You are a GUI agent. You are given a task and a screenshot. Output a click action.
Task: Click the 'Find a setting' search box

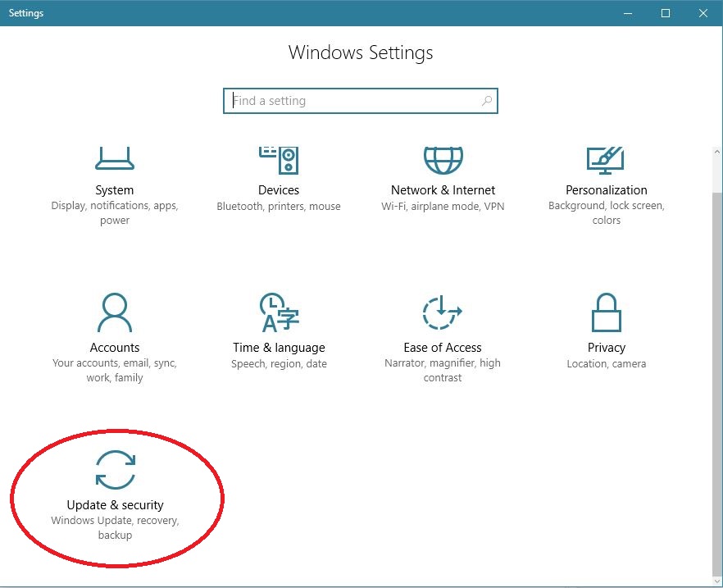[x=361, y=101]
